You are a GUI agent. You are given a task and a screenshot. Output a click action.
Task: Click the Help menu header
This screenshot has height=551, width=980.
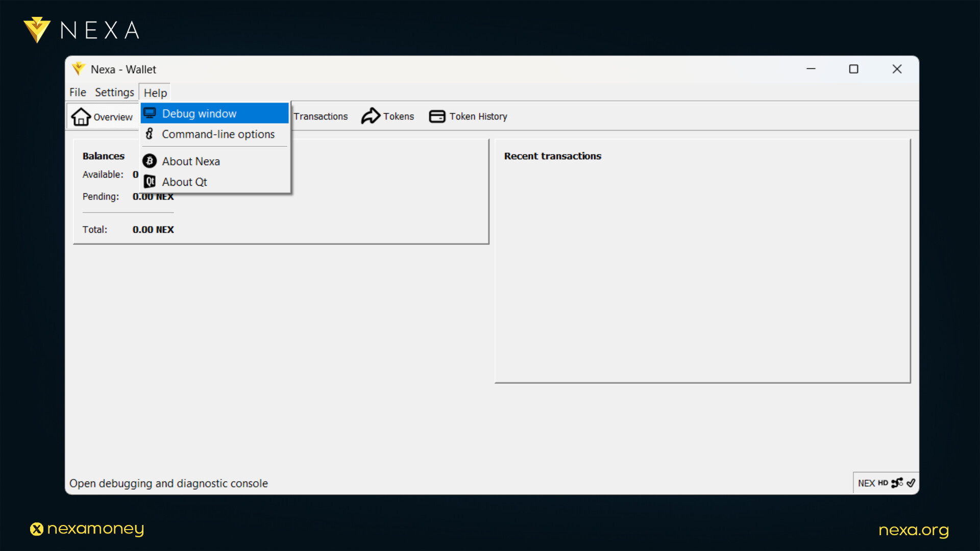(x=155, y=93)
